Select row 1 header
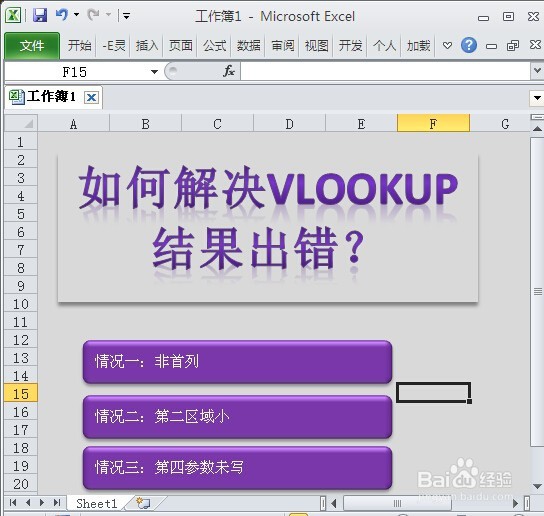This screenshot has height=516, width=544. pos(21,142)
